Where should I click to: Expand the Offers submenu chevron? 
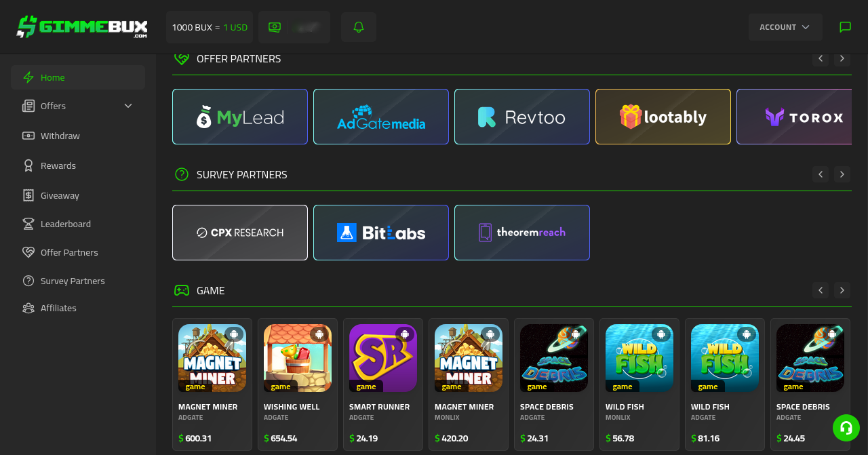pyautogui.click(x=128, y=106)
